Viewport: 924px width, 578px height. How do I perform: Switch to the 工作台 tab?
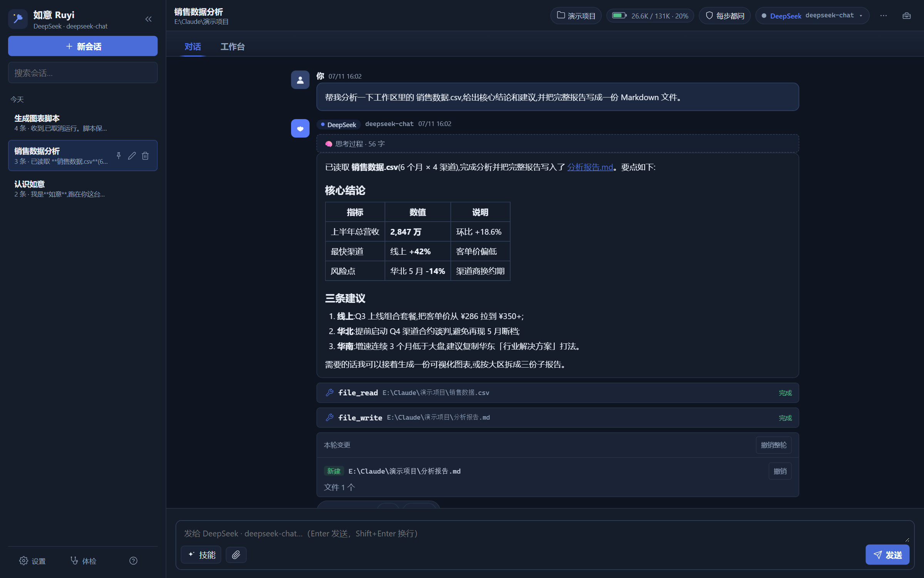point(233,47)
